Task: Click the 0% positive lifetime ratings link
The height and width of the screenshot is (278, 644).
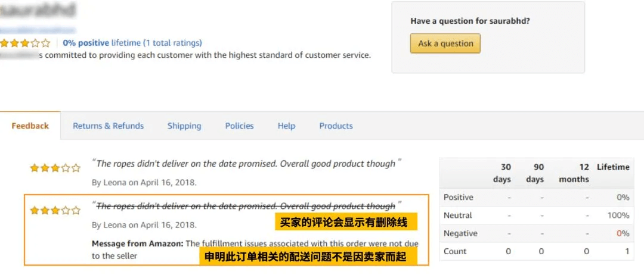Action: coord(132,43)
